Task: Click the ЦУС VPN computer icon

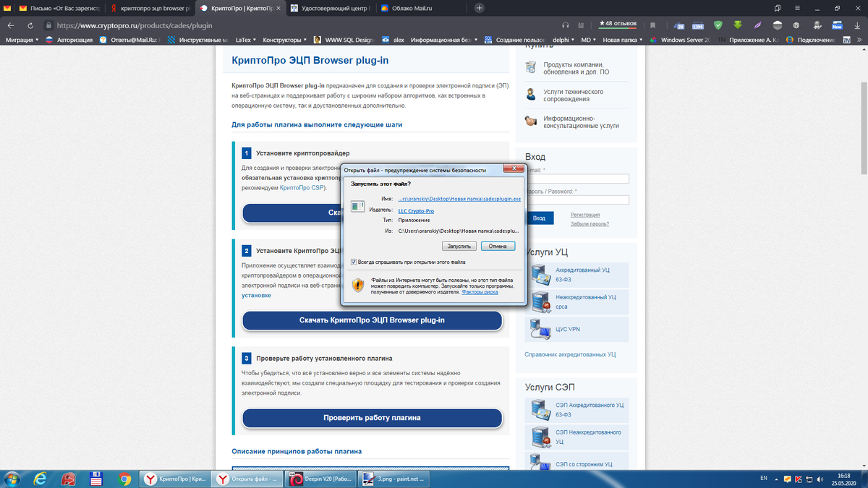Action: [541, 329]
